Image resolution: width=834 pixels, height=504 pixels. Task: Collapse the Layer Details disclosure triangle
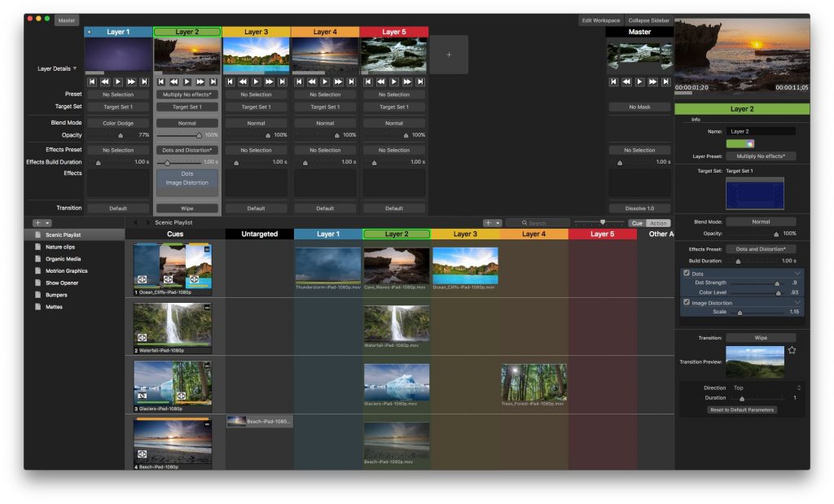coord(75,68)
